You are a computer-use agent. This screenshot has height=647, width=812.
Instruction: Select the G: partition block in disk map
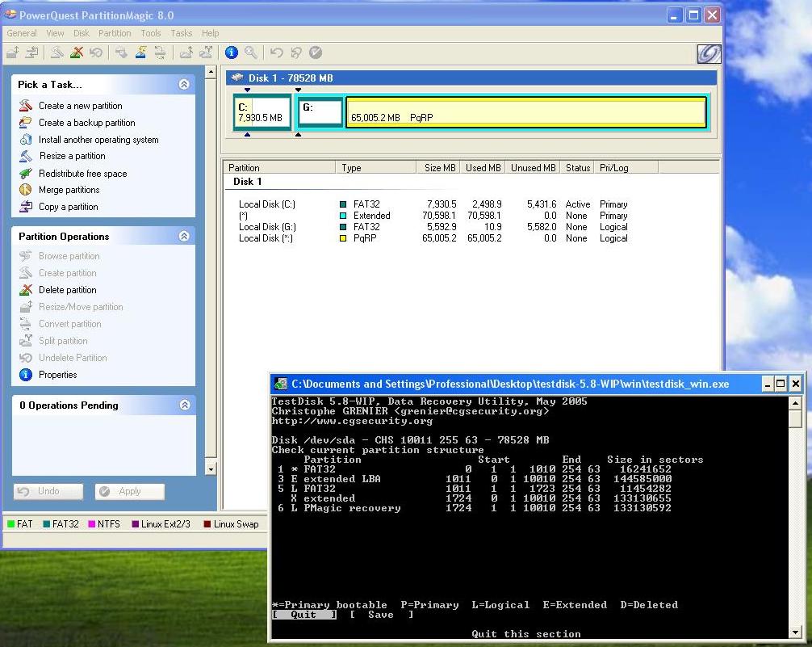321,111
